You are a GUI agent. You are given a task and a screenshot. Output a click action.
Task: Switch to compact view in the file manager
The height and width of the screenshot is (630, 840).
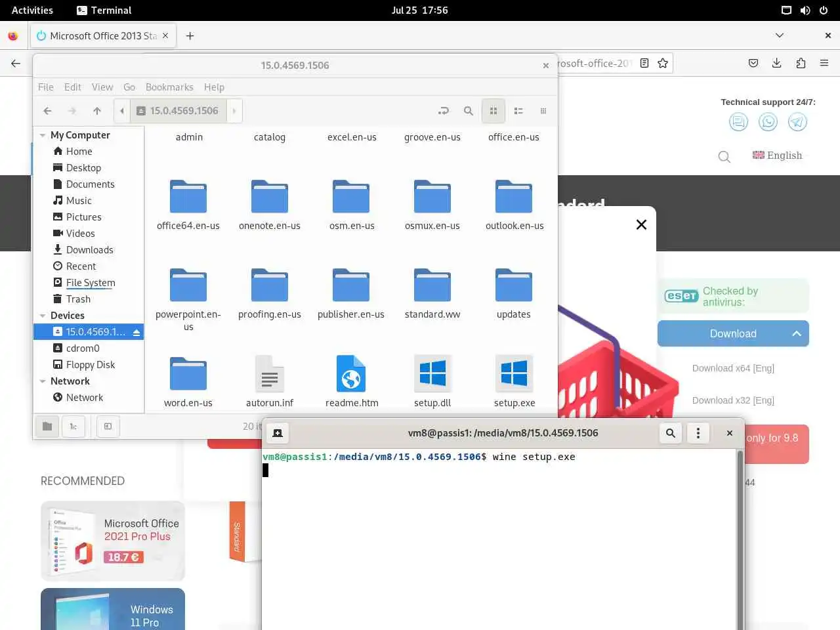pyautogui.click(x=543, y=111)
